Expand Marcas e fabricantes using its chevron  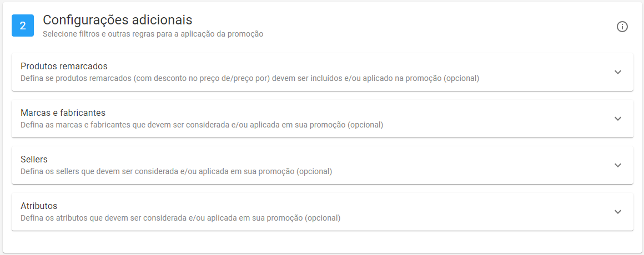(x=618, y=119)
